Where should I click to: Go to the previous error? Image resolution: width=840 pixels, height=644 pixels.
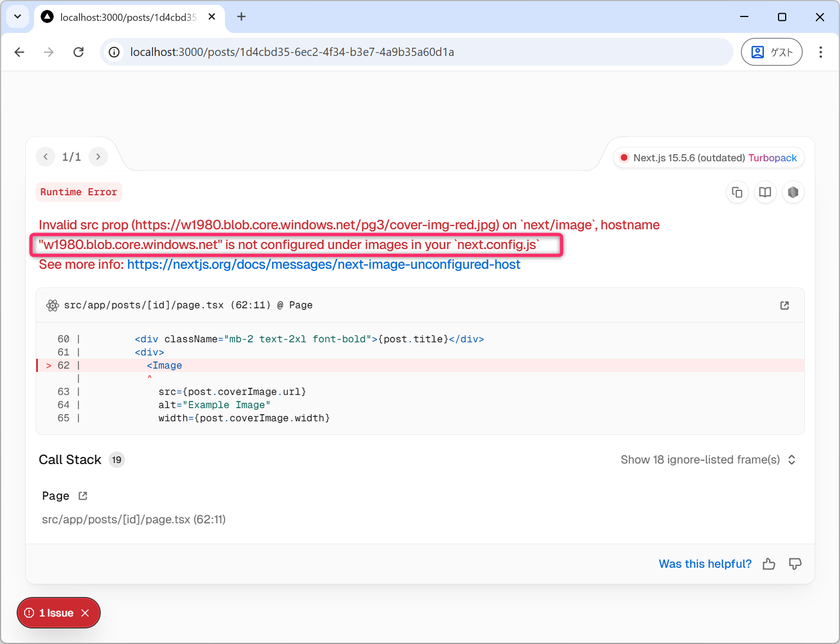tap(46, 157)
